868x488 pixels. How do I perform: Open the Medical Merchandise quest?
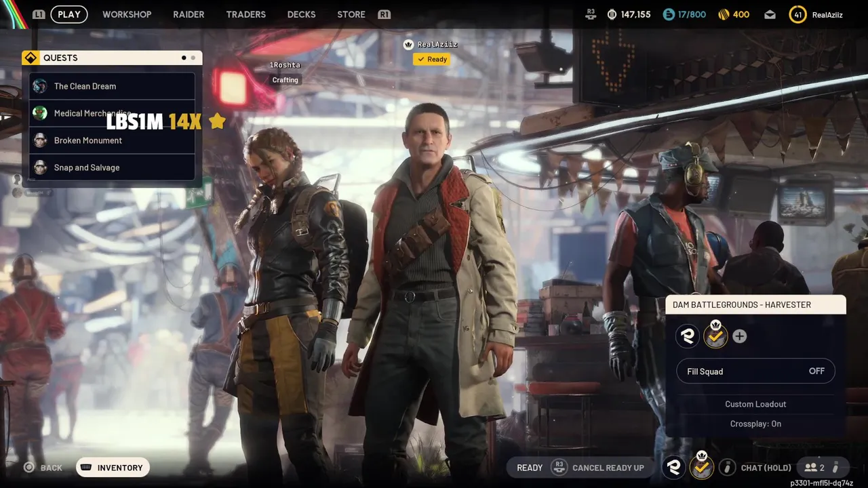[113, 113]
